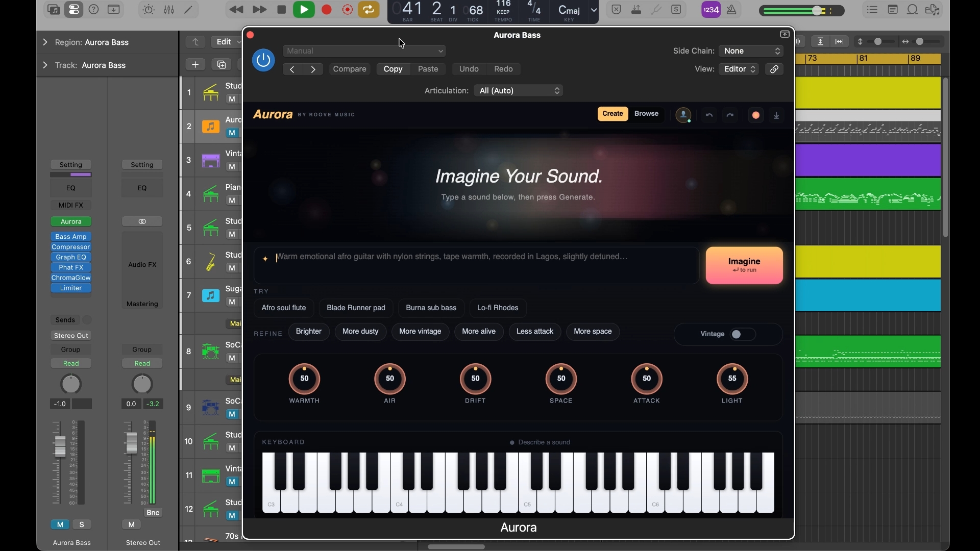980x551 pixels.
Task: Click the LIGHT knob
Action: pos(732,379)
